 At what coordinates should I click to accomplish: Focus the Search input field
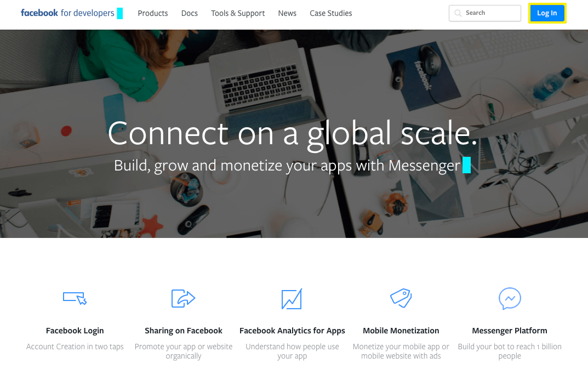pos(484,13)
